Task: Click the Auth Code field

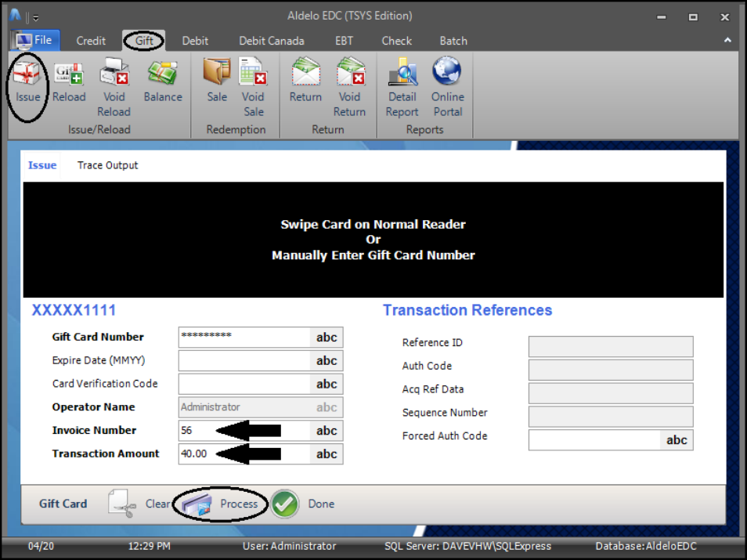Action: pyautogui.click(x=611, y=370)
